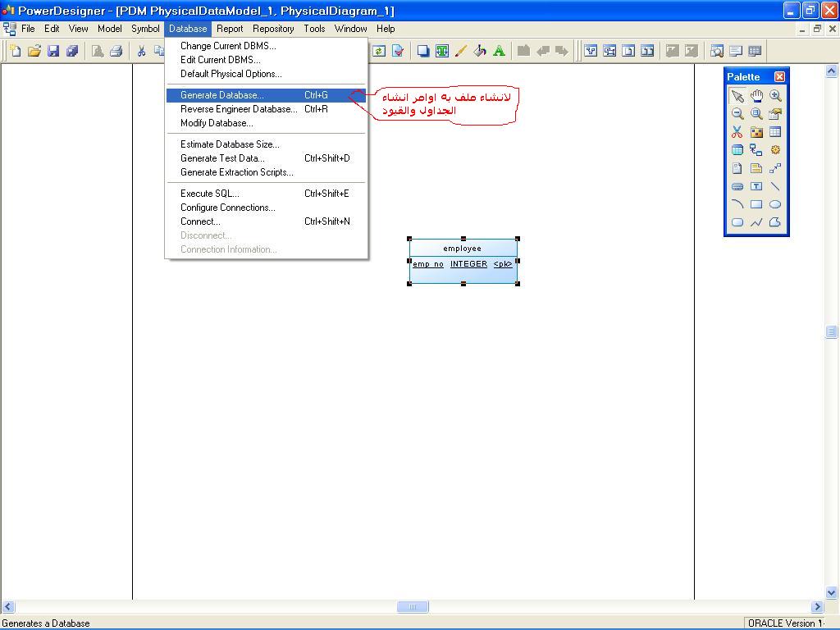Click the Print icon in the toolbar
This screenshot has height=630, width=840.
click(116, 51)
